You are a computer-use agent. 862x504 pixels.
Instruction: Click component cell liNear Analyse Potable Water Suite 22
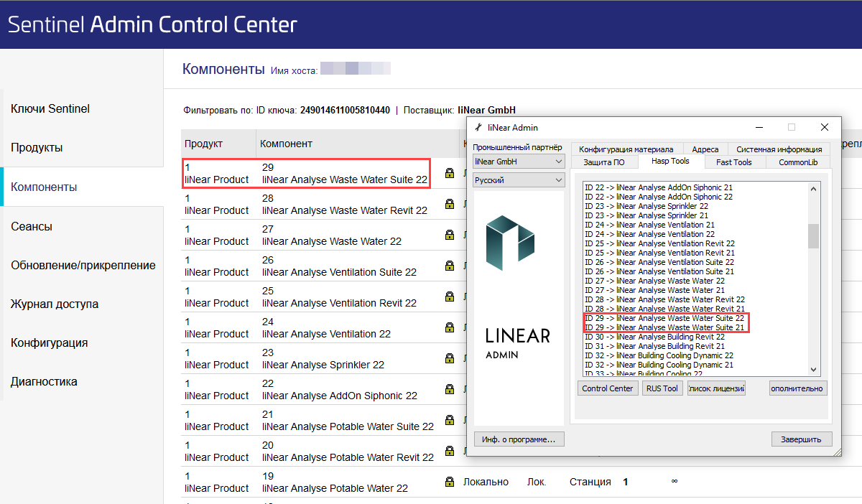pos(348,426)
